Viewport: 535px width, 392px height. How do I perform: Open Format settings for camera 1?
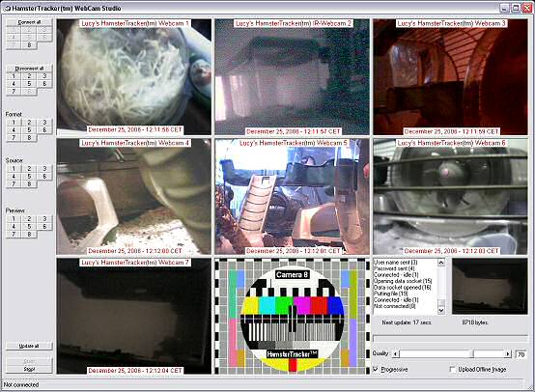[14, 122]
